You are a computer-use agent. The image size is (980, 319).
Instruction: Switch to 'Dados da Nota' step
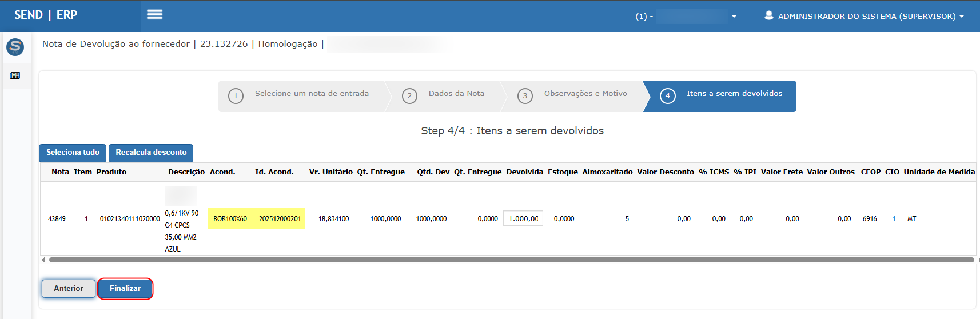(456, 94)
